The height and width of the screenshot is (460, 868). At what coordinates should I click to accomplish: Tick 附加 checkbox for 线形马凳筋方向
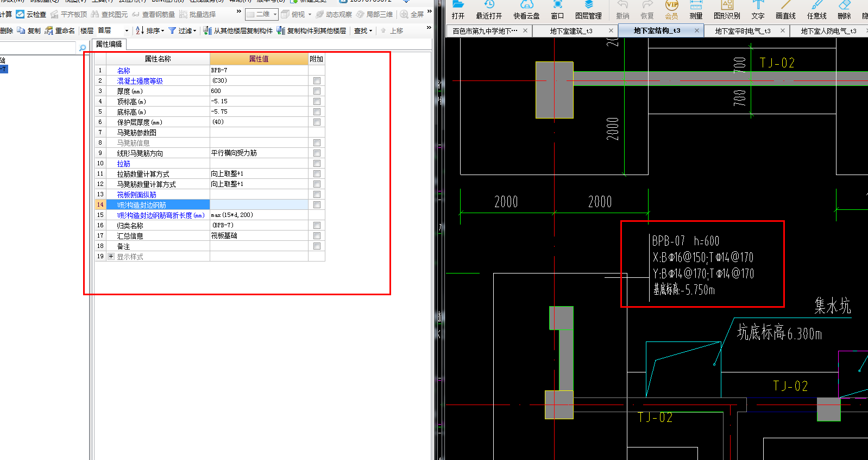click(317, 153)
